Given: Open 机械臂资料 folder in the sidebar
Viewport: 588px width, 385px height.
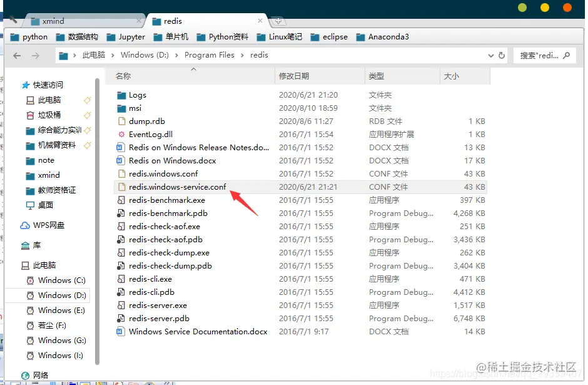Looking at the screenshot, I should coord(51,145).
